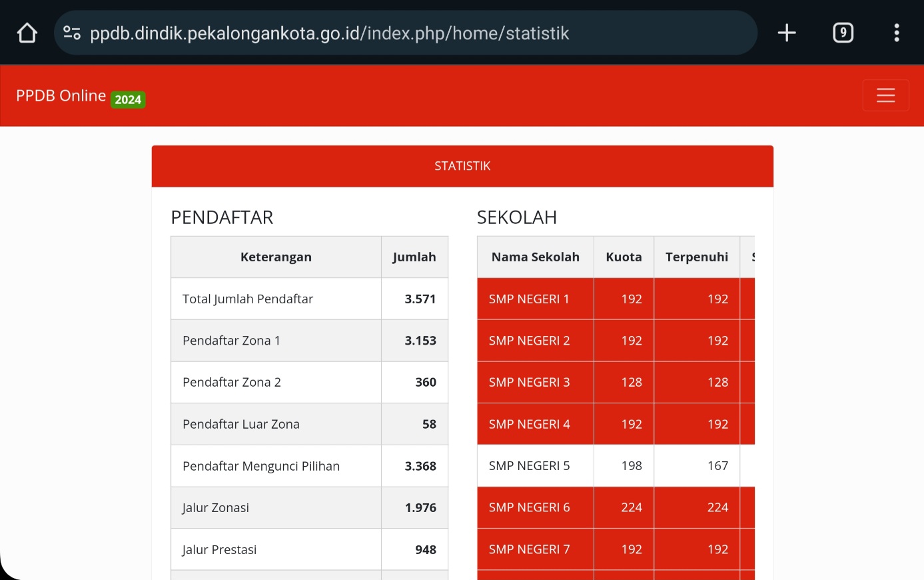Click the PENDAFTAR heading
Image resolution: width=924 pixels, height=580 pixels.
(x=222, y=217)
